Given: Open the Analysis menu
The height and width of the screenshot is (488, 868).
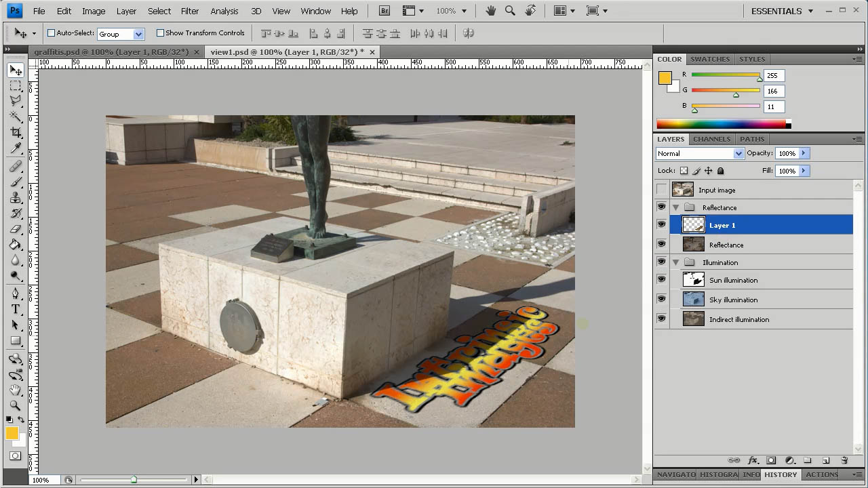Looking at the screenshot, I should point(224,11).
